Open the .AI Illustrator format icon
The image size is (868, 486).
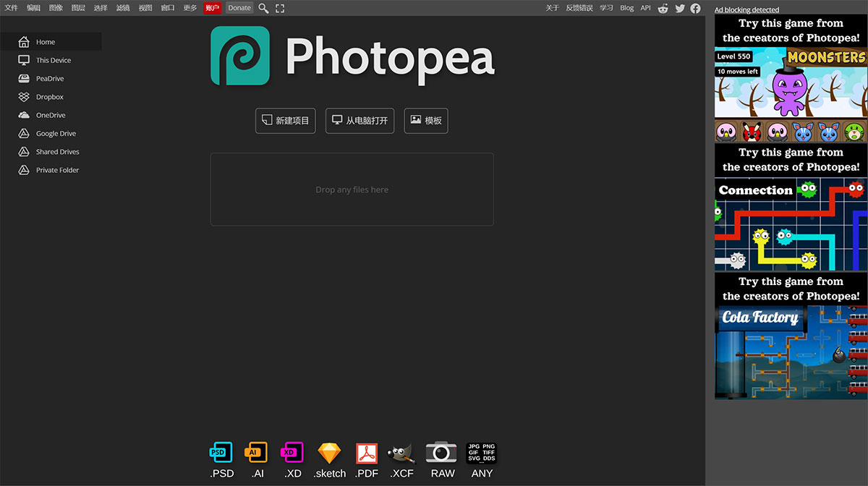257,452
